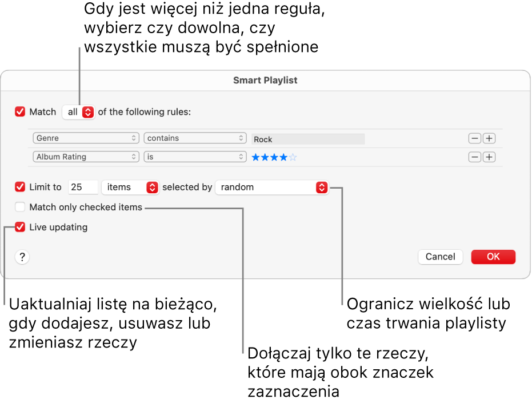This screenshot has height=403, width=532.
Task: Enable Match only checked items
Action: click(20, 207)
